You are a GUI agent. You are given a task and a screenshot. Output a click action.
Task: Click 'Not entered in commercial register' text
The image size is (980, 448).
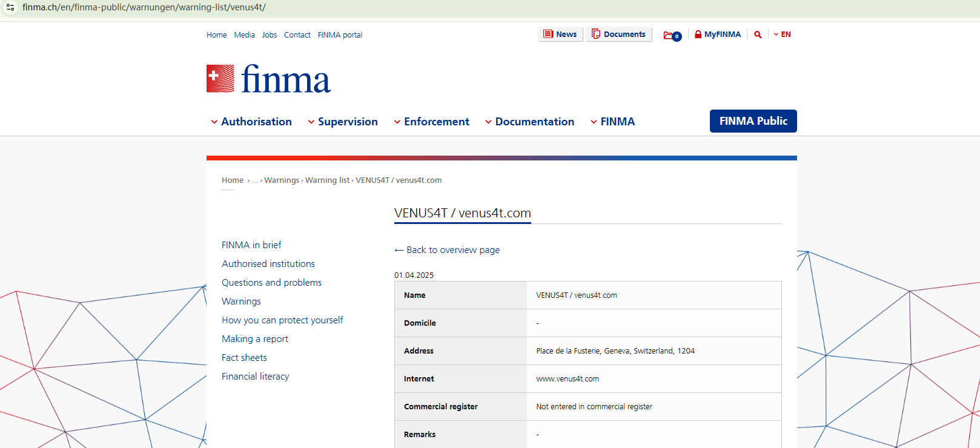click(594, 407)
